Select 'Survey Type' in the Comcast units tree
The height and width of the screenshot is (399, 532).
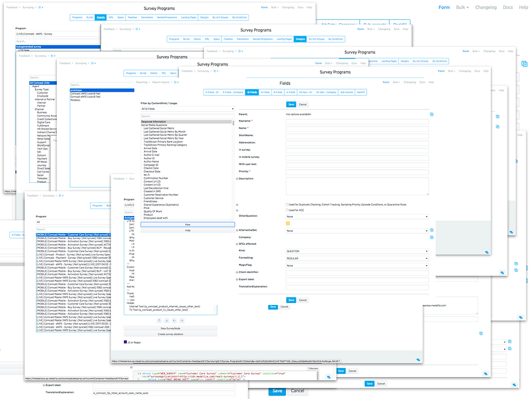pos(42,89)
